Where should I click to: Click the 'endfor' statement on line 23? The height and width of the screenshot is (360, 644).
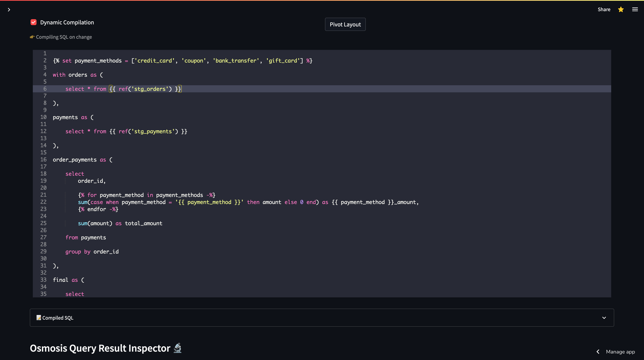point(98,209)
